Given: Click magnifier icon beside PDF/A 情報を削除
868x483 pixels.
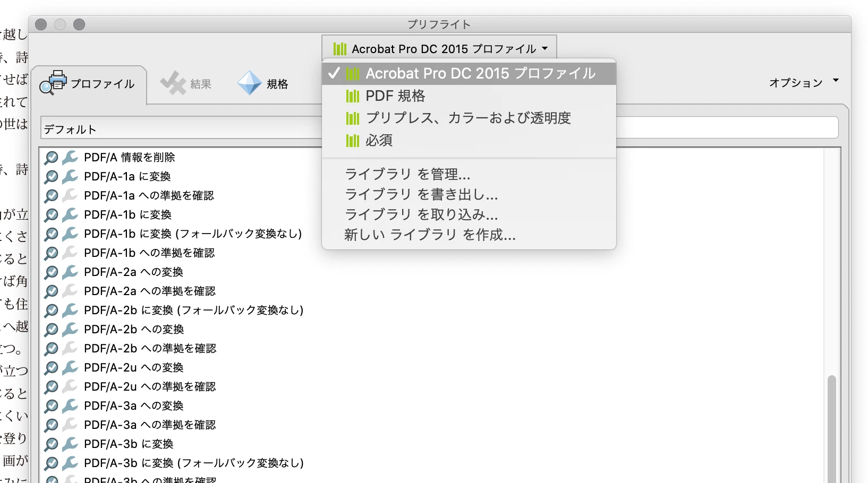Looking at the screenshot, I should tap(51, 158).
